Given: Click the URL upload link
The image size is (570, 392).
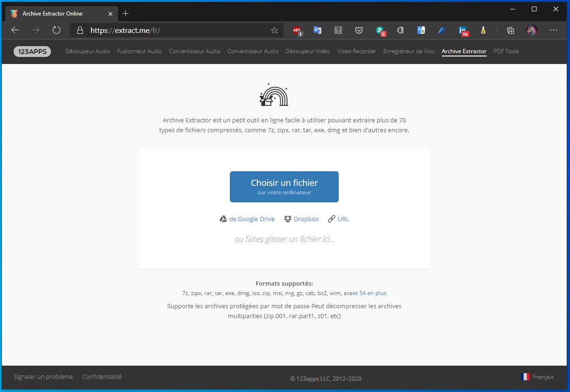Looking at the screenshot, I should tap(343, 219).
